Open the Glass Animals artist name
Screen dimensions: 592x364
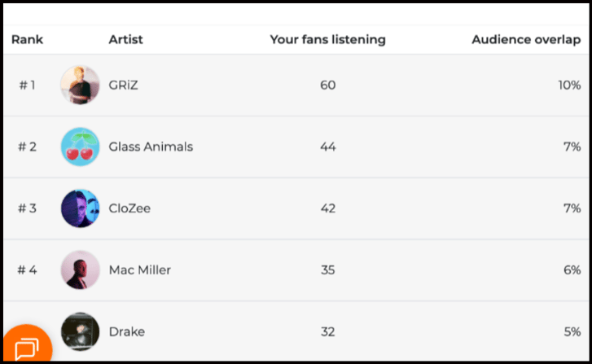coord(151,147)
